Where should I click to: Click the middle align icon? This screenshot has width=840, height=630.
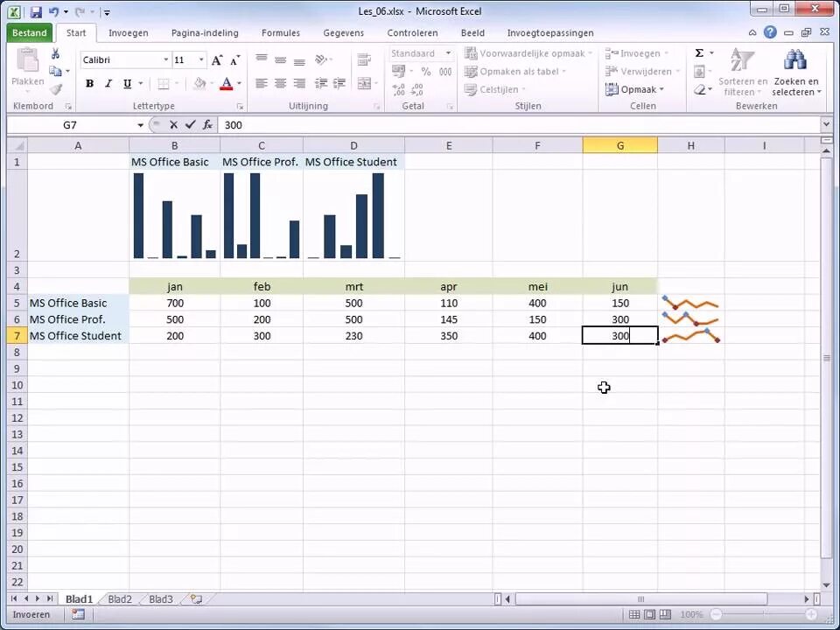click(280, 59)
